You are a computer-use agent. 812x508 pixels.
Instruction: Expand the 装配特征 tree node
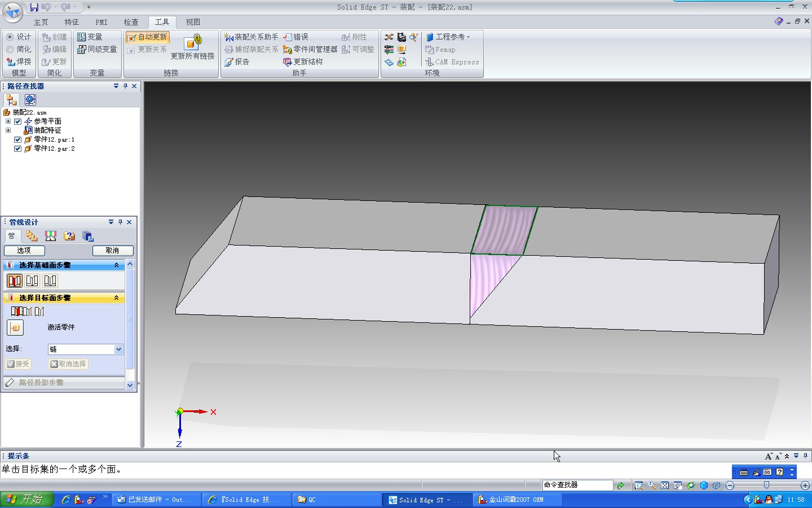(x=8, y=130)
